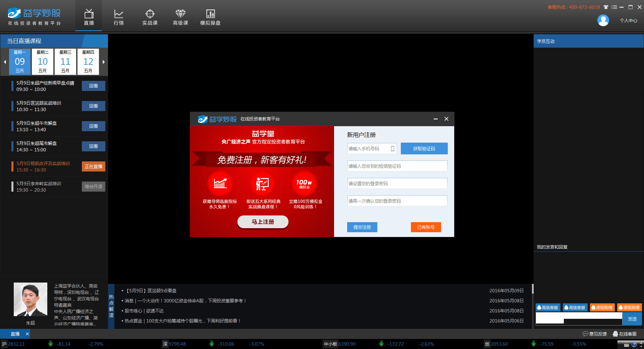
Task: Click the chat message input box
Action: tap(579, 318)
